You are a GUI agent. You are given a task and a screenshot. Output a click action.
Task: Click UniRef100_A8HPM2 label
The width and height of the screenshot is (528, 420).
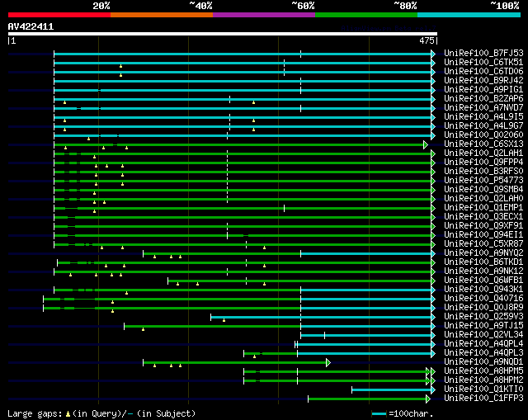click(x=483, y=380)
